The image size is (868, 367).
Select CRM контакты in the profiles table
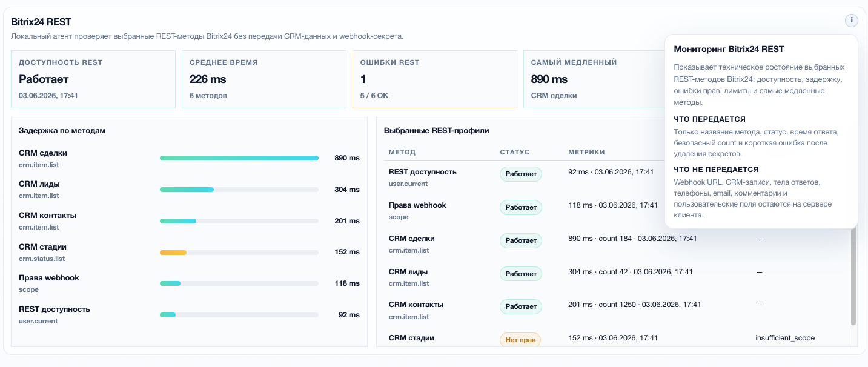point(416,305)
